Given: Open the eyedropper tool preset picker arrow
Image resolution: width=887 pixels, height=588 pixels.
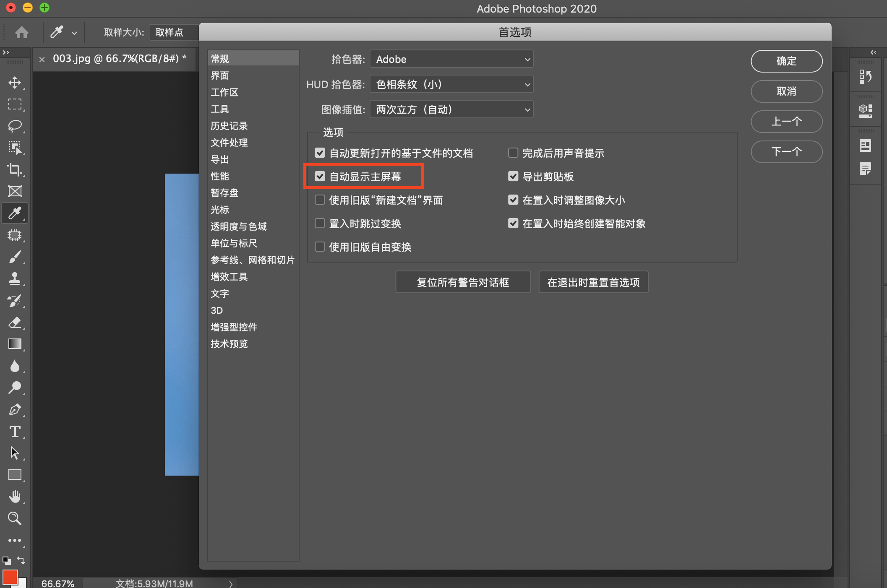Looking at the screenshot, I should 74,33.
